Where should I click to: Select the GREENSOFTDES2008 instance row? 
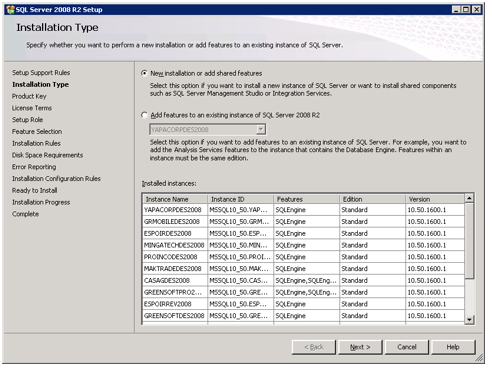[x=303, y=316]
